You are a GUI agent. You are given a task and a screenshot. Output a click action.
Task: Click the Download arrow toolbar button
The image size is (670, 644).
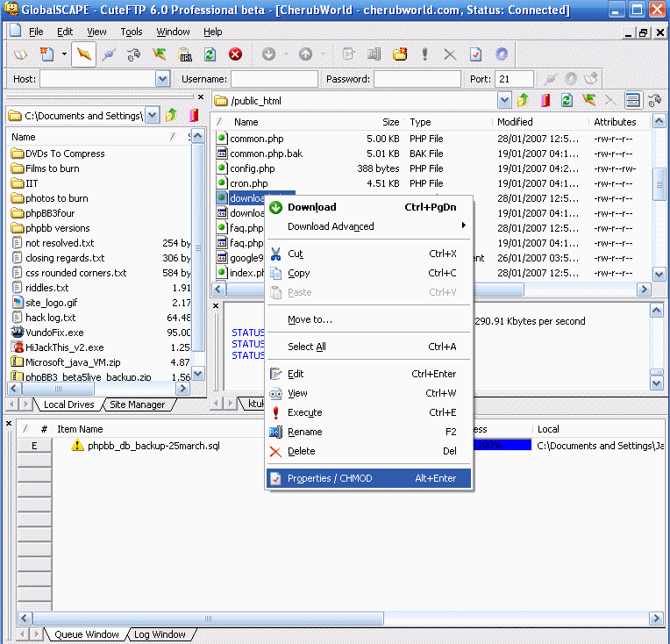click(268, 54)
